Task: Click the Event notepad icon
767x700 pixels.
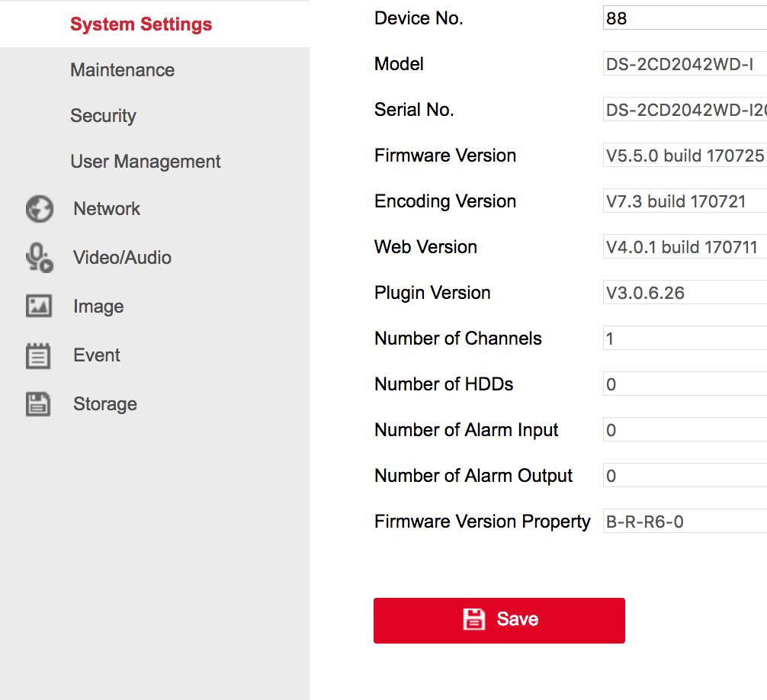Action: coord(39,355)
